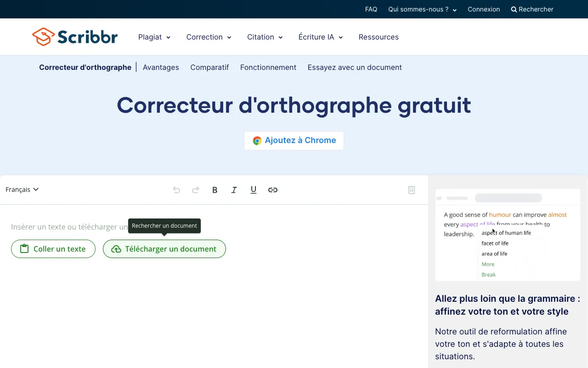The image size is (588, 368).
Task: Open the Ressources menu item
Action: click(x=379, y=37)
